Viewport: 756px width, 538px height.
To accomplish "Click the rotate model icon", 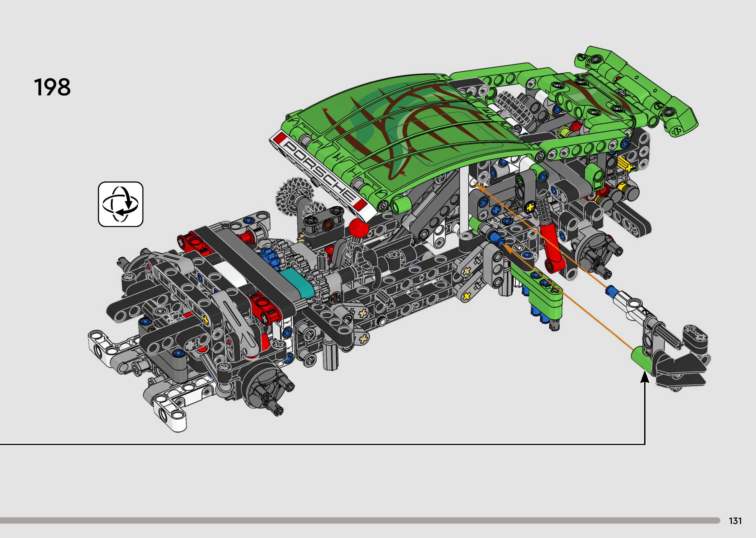I will pyautogui.click(x=120, y=204).
